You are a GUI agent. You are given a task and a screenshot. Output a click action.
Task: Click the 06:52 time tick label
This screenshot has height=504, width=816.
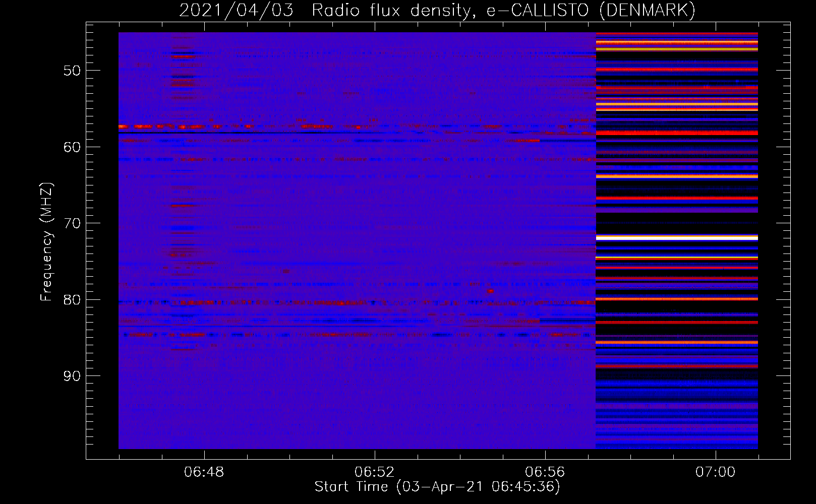tap(374, 472)
